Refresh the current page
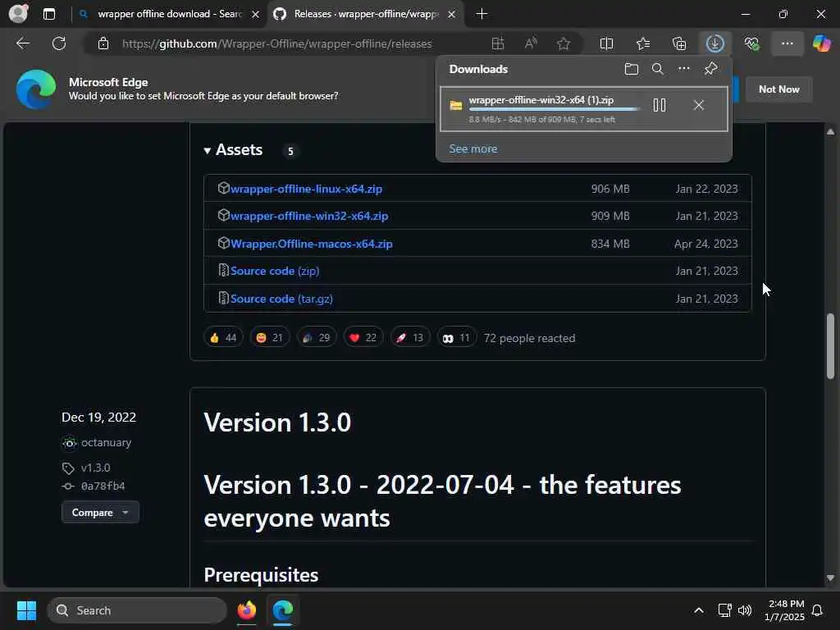Viewport: 840px width, 630px height. click(x=59, y=43)
